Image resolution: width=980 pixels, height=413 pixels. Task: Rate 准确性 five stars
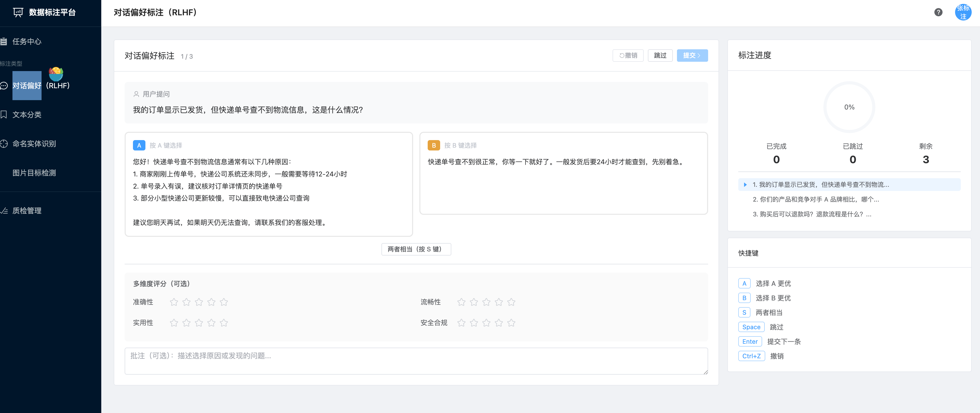tap(224, 302)
